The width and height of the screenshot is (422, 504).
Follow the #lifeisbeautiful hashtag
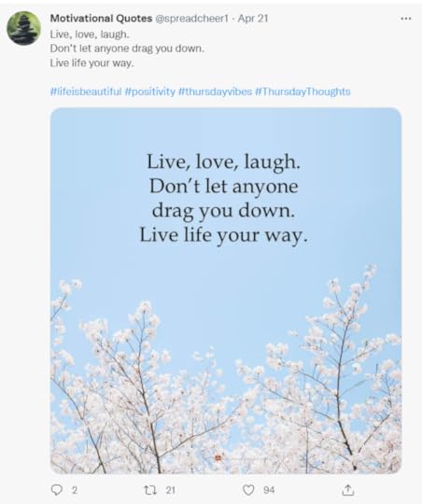86,91
